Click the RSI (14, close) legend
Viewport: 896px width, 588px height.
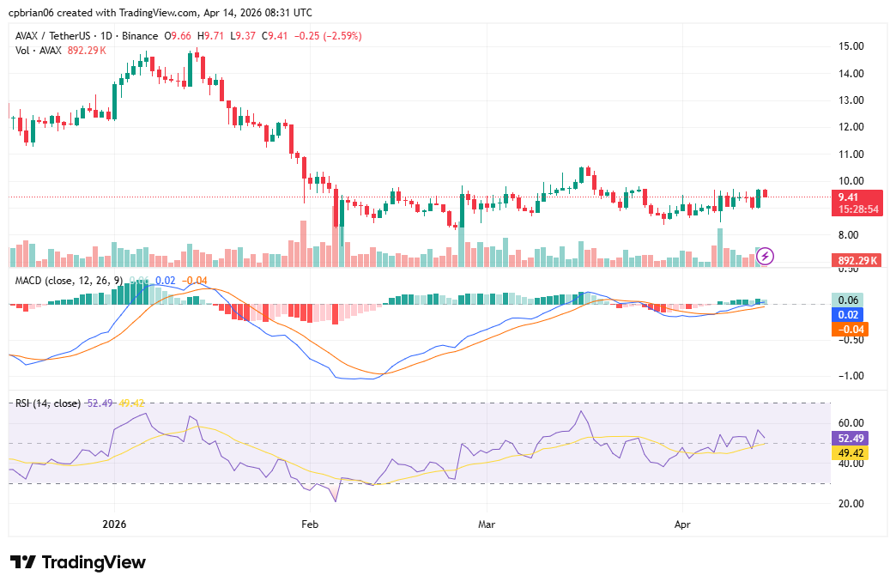[x=48, y=403]
